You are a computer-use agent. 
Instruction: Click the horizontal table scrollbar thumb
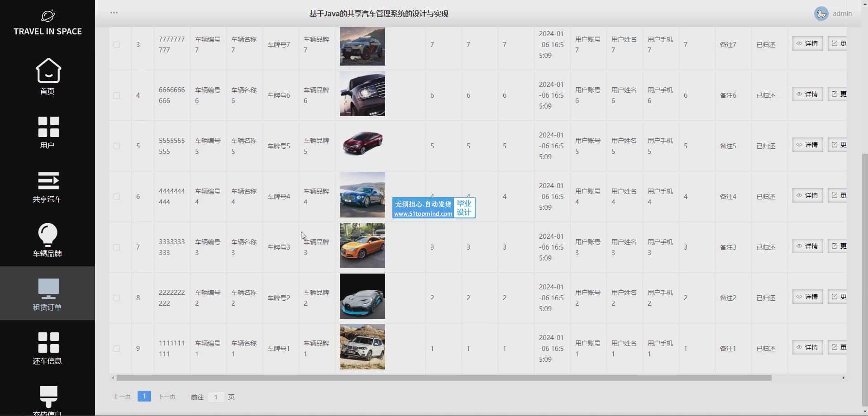pos(444,378)
